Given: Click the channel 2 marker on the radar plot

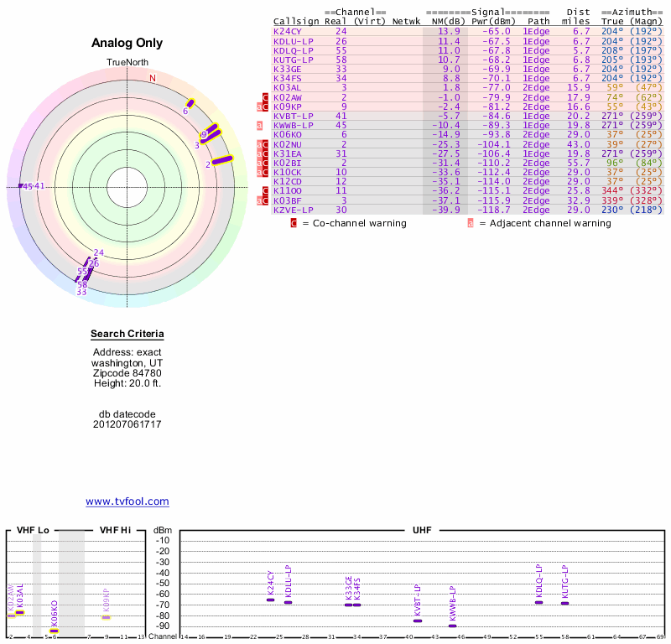Looking at the screenshot, I should tap(221, 160).
